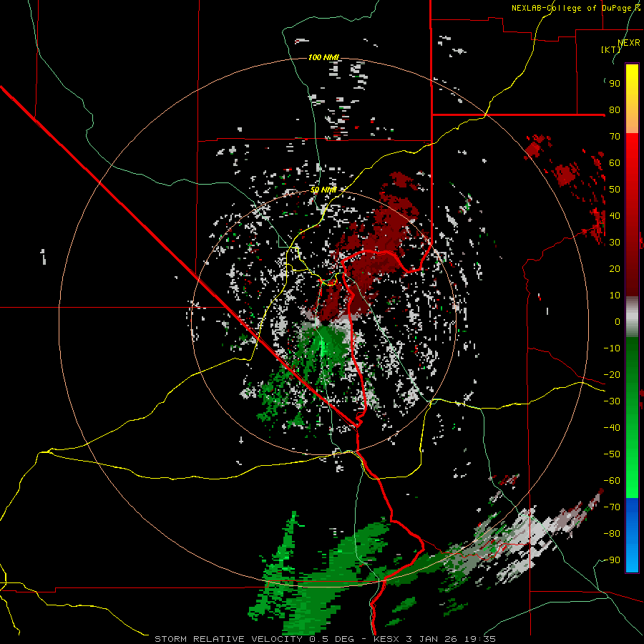This screenshot has width=644, height=644.
Task: Click the blue segment of the color bar
Action: coord(632,535)
